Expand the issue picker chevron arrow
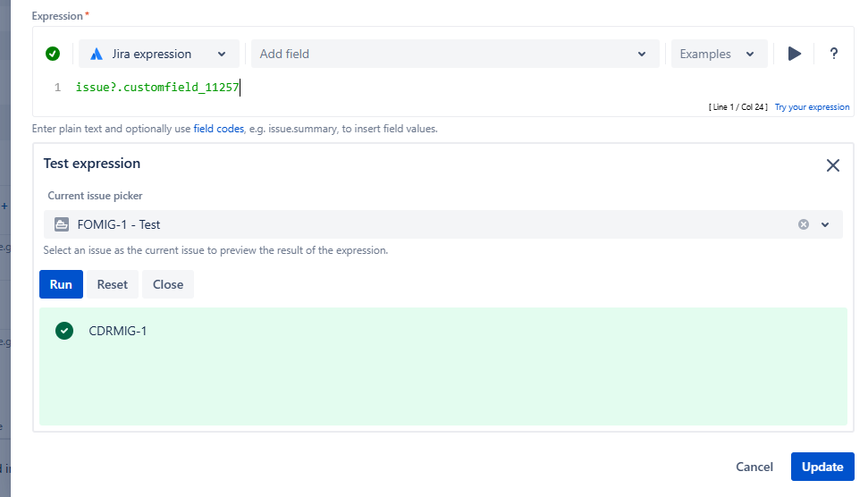 click(825, 224)
